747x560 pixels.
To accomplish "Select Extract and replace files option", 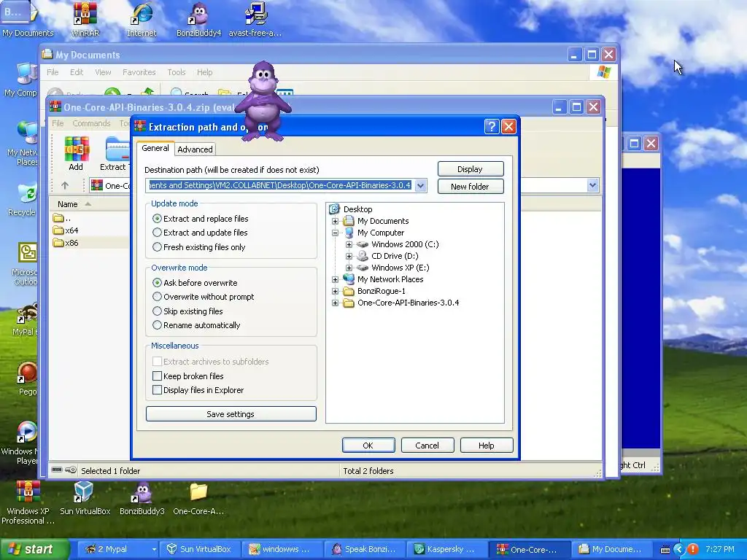I will point(157,219).
